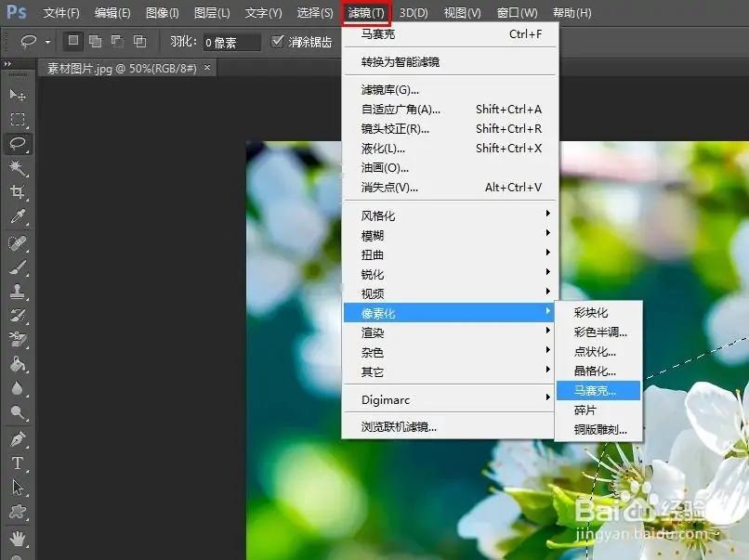Open the 图像(I) menu
The height and width of the screenshot is (560, 749).
pyautogui.click(x=162, y=13)
